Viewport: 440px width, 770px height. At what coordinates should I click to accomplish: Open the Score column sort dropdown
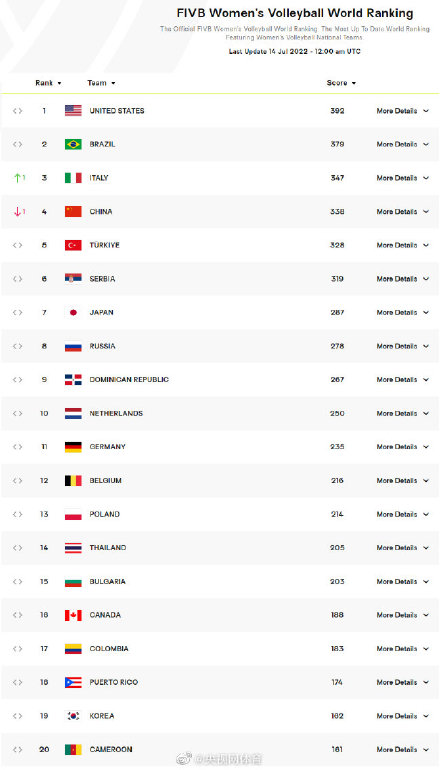341,83
